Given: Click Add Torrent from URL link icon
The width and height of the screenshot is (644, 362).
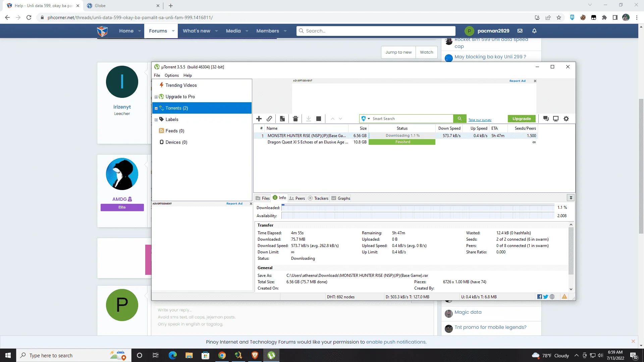Looking at the screenshot, I should click(x=269, y=119).
